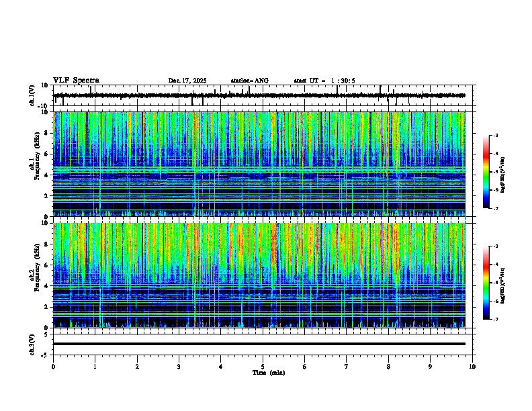Viewport: 532px width, 411px height.
Task: Click the "Time (min)" axis label
Action: pyautogui.click(x=269, y=373)
